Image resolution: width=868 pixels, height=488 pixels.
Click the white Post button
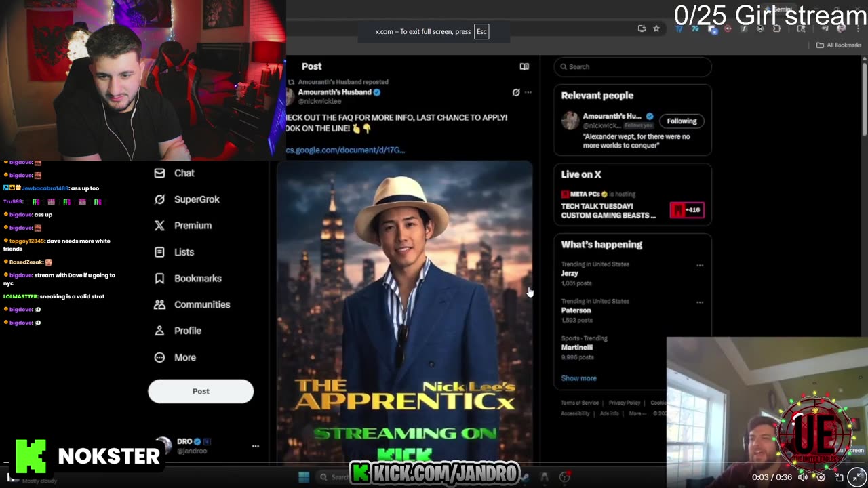click(201, 391)
